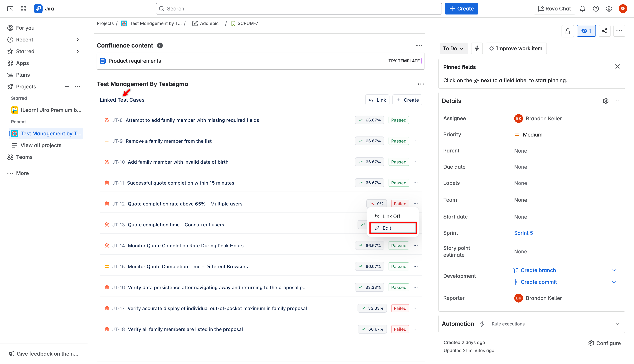This screenshot has width=634, height=364.
Task: Create a new project with plus icon
Action: [67, 87]
